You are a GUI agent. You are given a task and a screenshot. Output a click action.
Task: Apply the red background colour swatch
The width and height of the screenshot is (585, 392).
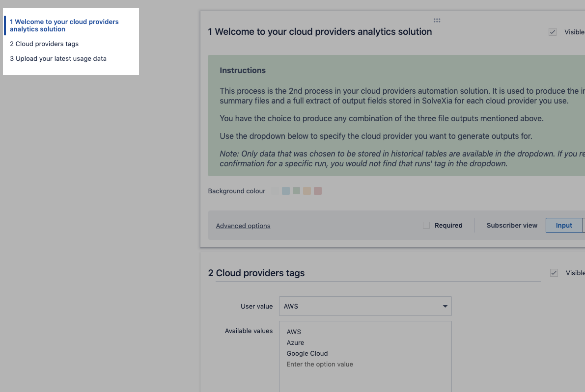click(x=318, y=191)
